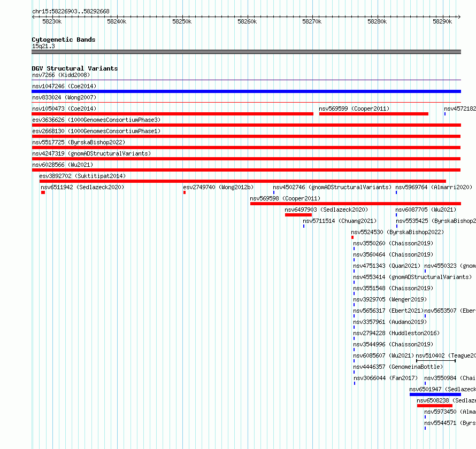The image size is (476, 449).
Task: Click nsv5711514 (Chuang2021) label
Action: coord(340,221)
